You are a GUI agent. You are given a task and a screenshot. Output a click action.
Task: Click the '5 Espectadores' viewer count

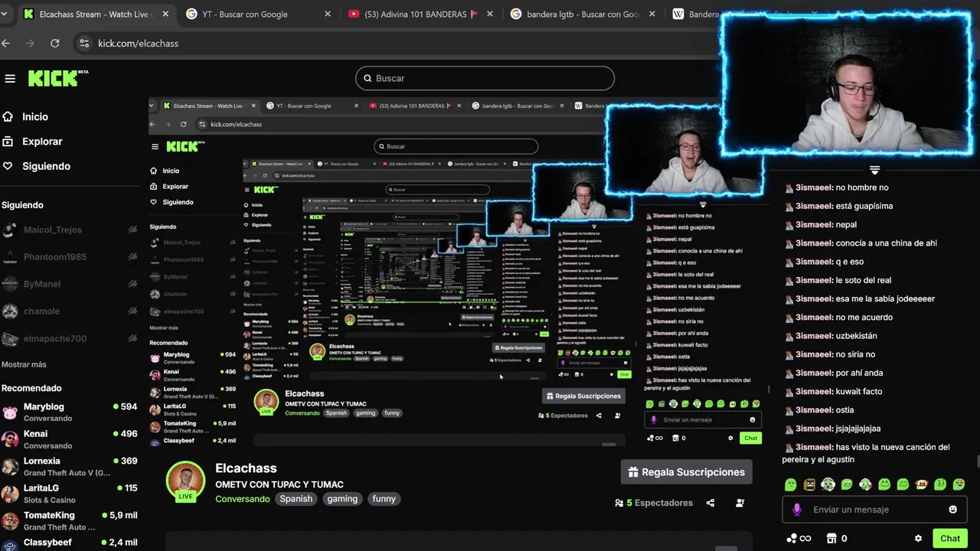659,503
